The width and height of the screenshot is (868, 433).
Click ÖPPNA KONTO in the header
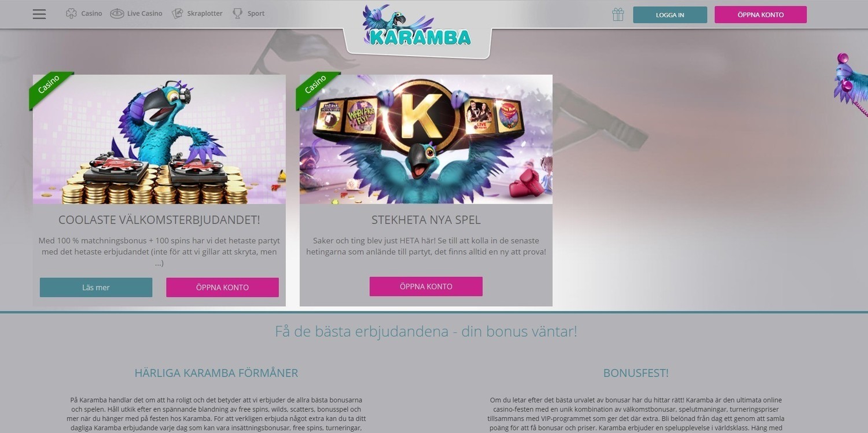(760, 14)
